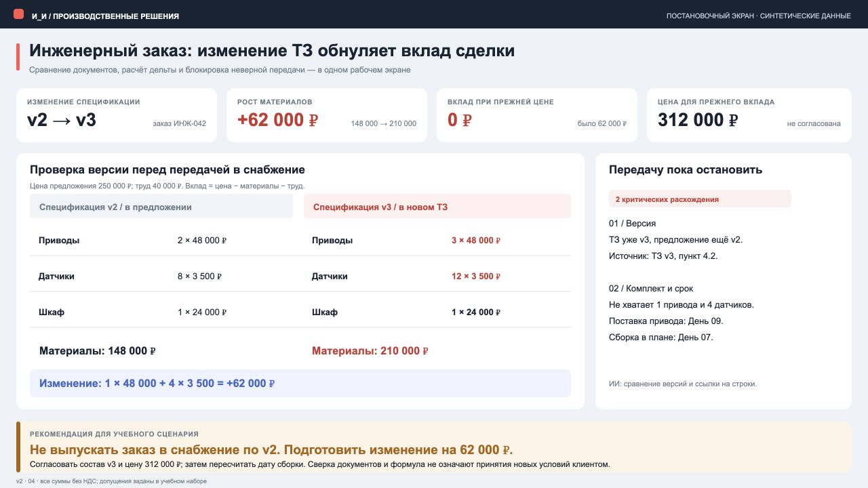Viewport: 868px width, 488px height.
Task: Click the main heading about Инженерный заказ
Action: pos(272,51)
